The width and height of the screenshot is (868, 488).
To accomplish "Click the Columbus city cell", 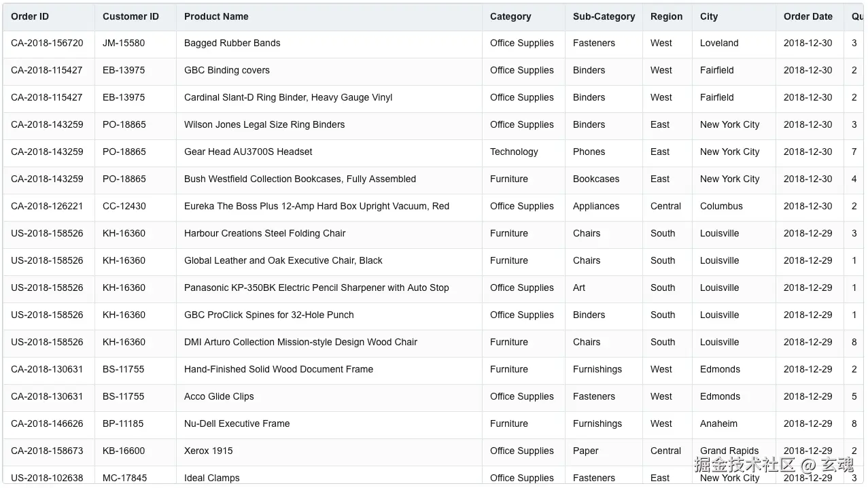I will click(x=721, y=206).
